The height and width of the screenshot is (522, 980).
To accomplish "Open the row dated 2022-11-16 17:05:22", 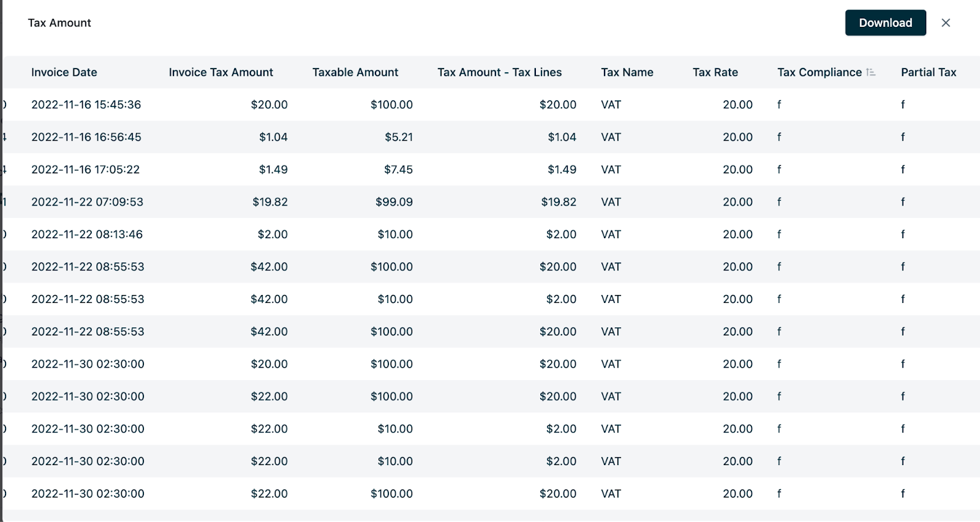I will tap(86, 170).
